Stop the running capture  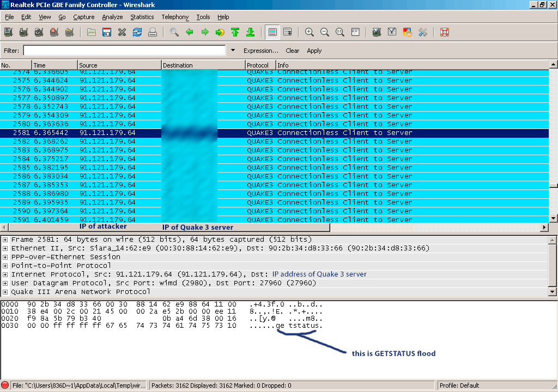pyautogui.click(x=54, y=32)
